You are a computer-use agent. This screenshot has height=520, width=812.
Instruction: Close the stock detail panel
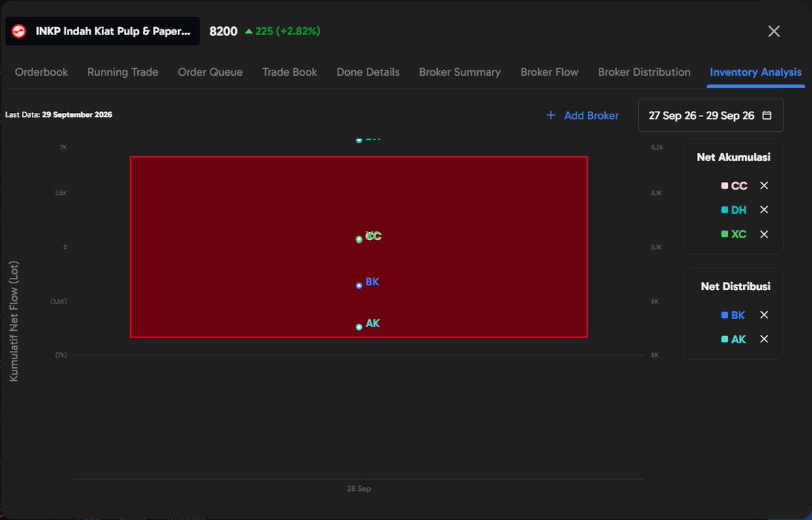[774, 31]
